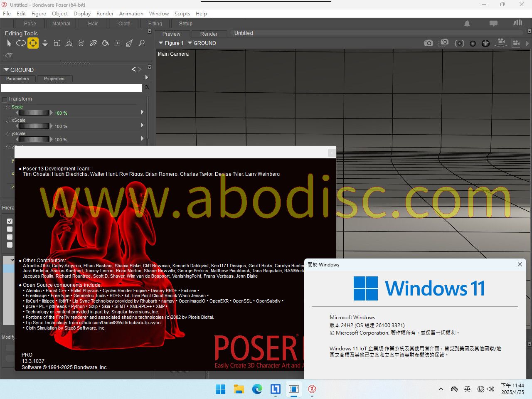The height and width of the screenshot is (399, 532).
Task: Open the Scale parameter options arrow
Action: (142, 112)
